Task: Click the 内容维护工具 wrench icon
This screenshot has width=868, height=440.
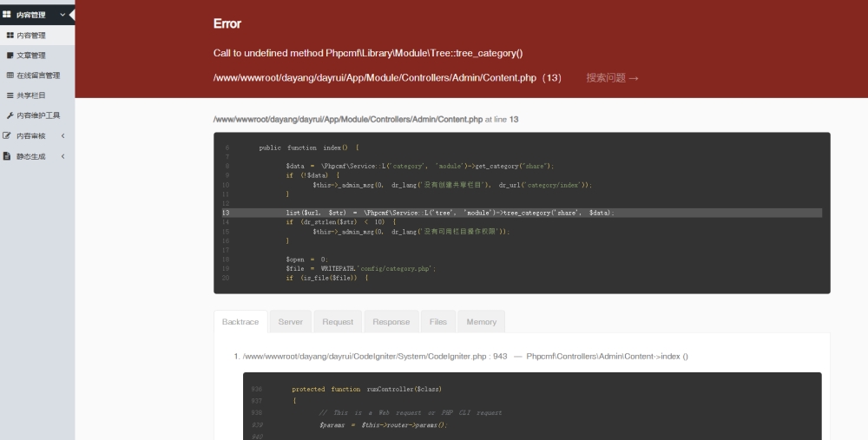Action: point(10,115)
